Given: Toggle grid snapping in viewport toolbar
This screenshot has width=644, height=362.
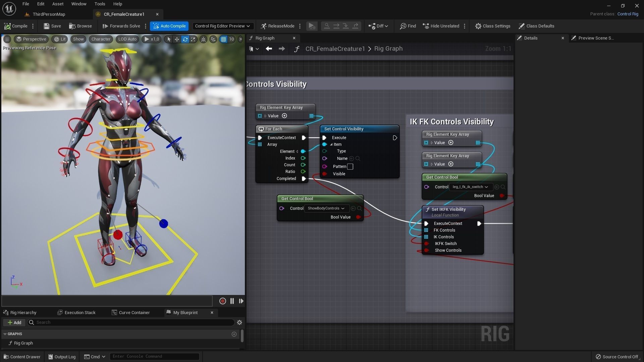Looking at the screenshot, I should tap(223, 39).
